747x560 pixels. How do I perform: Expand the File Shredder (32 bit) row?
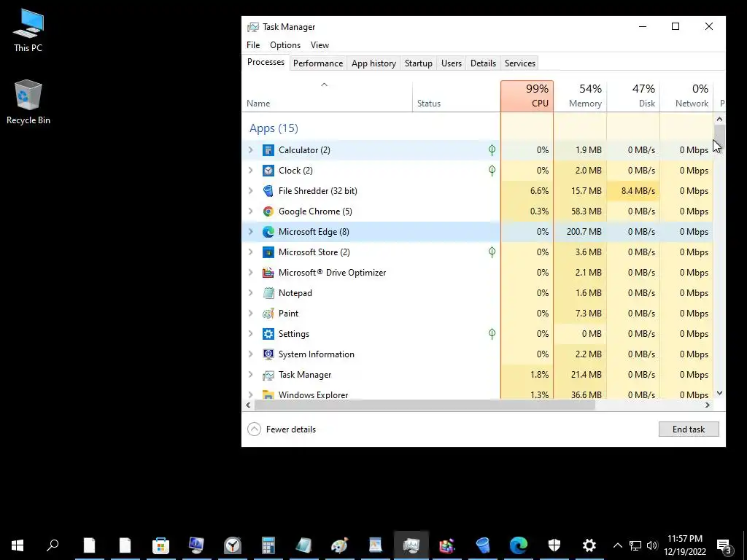pyautogui.click(x=251, y=191)
